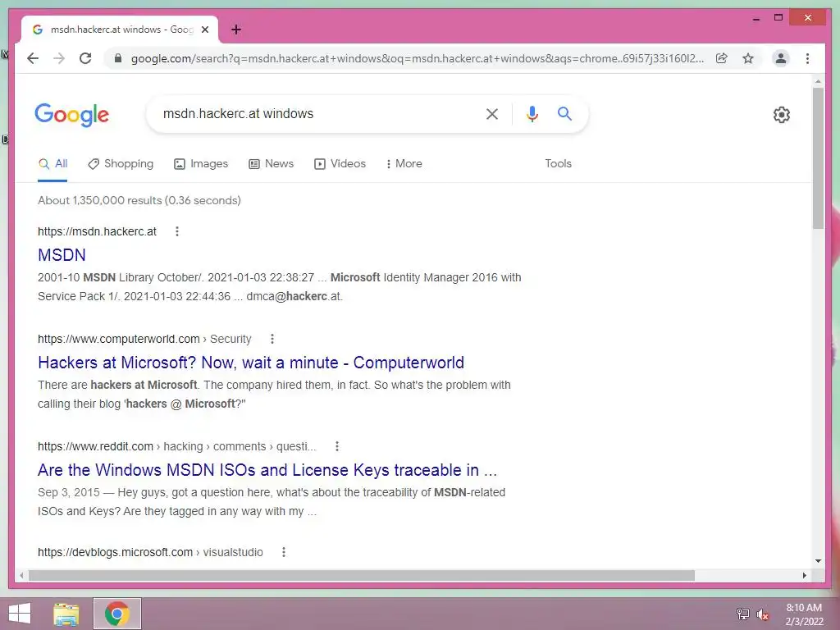
Task: Submit search with magnifier icon
Action: 564,113
